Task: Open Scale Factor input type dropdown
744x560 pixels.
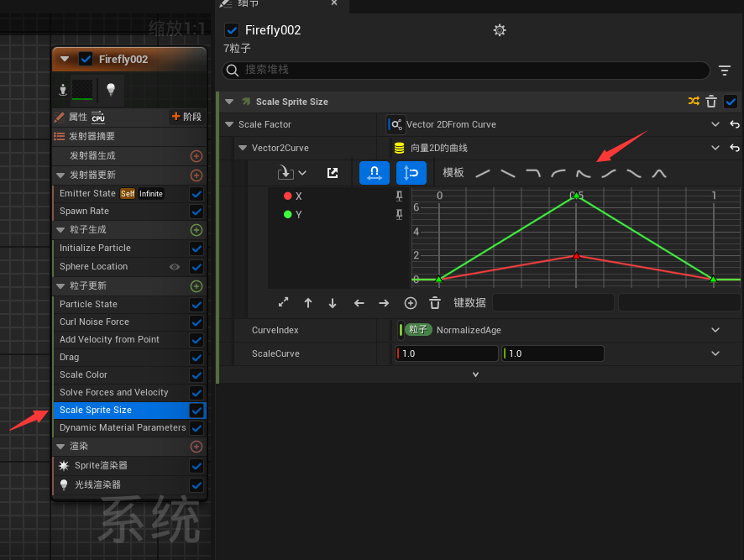Action: coord(715,124)
